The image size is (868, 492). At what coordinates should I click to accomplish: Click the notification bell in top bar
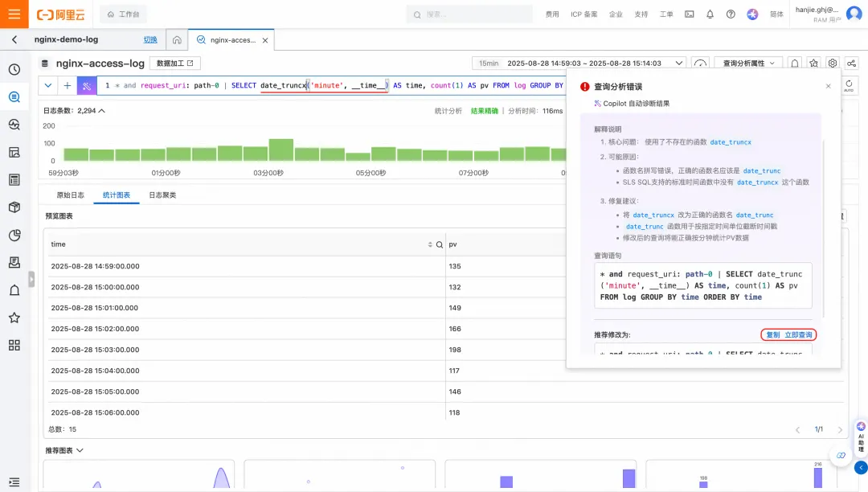[x=710, y=14]
